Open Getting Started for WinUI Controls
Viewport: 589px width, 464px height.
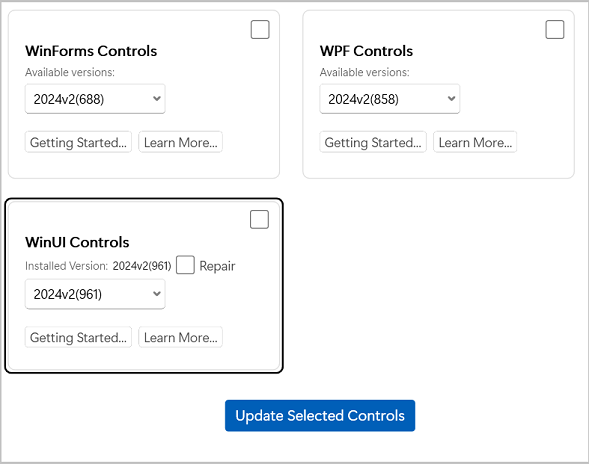[x=78, y=337]
